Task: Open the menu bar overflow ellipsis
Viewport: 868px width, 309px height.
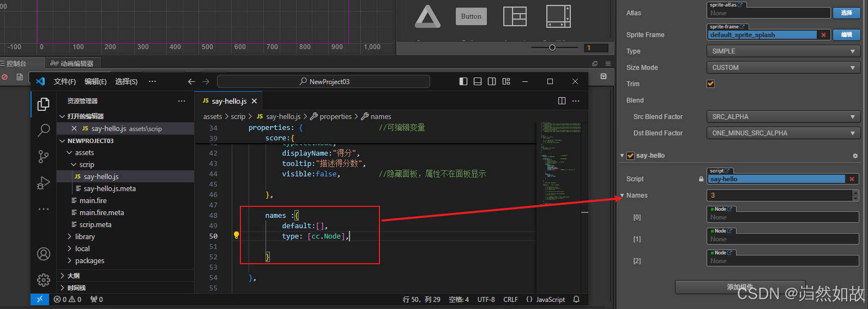Action: coord(152,81)
